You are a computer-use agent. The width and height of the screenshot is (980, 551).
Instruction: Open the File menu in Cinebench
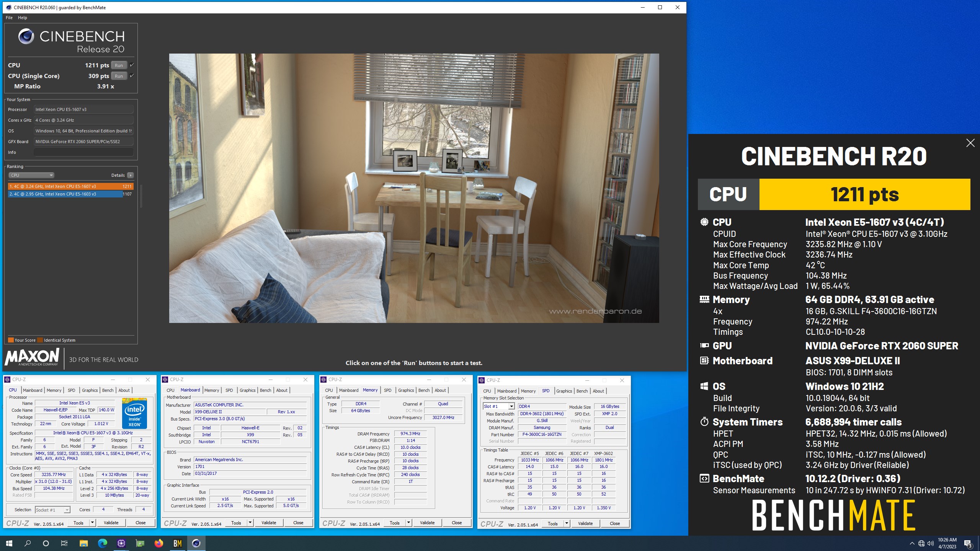[9, 18]
